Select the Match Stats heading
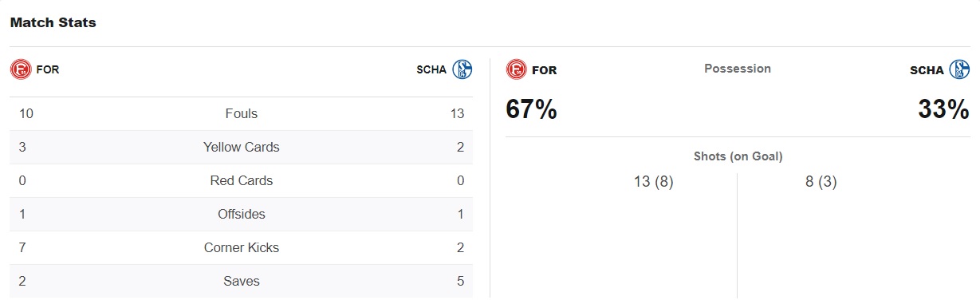980x300 pixels. (53, 22)
